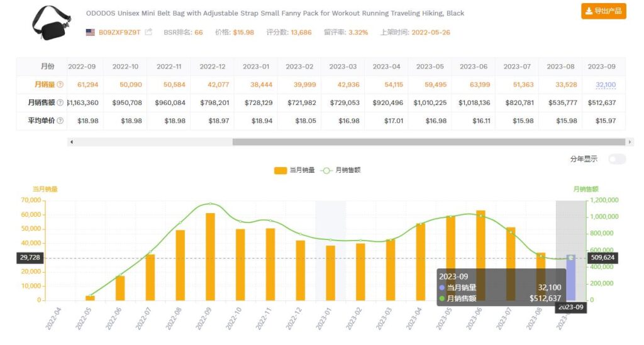Click the help icon next to 平均单价
The height and width of the screenshot is (345, 644).
click(60, 121)
